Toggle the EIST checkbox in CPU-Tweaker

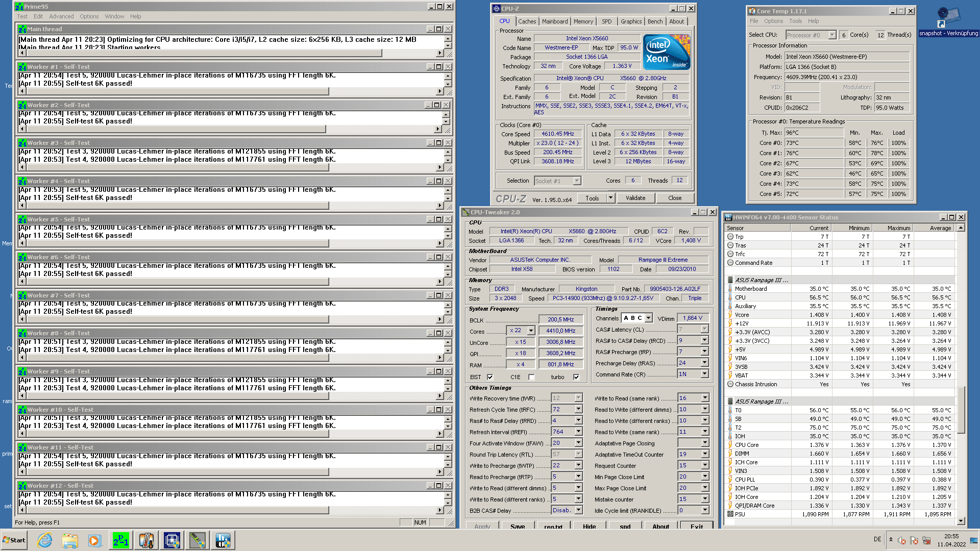click(x=490, y=377)
